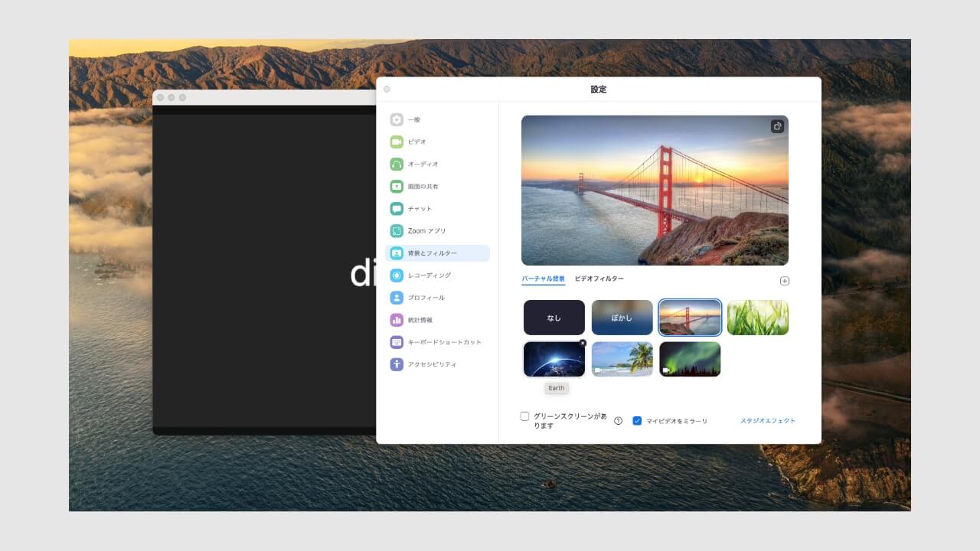Click the アクセシビリティ label
The image size is (980, 551).
coord(433,364)
